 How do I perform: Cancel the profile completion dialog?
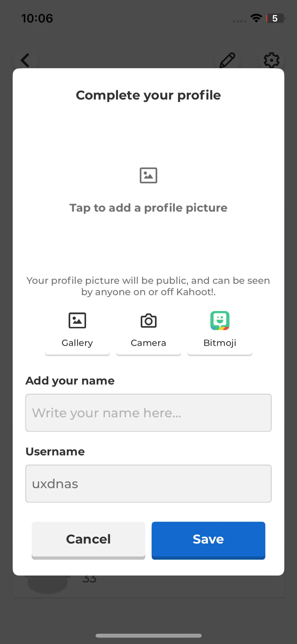coord(88,540)
